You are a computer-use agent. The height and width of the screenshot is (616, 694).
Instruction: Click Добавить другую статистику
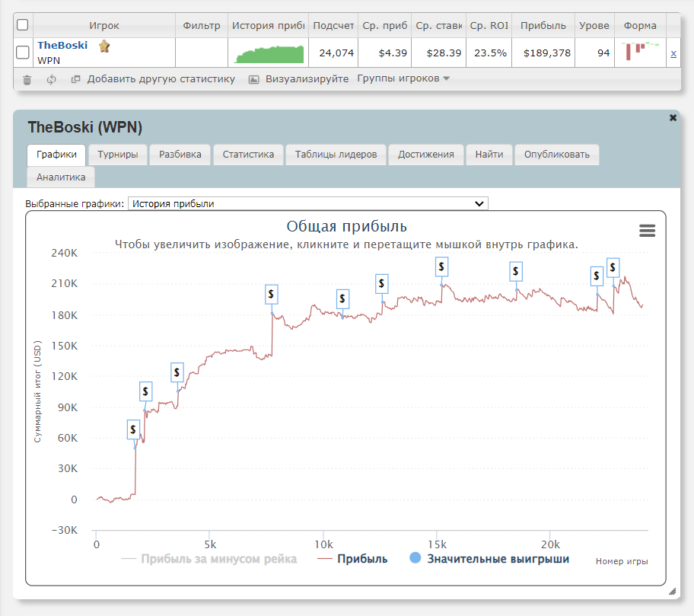(161, 79)
